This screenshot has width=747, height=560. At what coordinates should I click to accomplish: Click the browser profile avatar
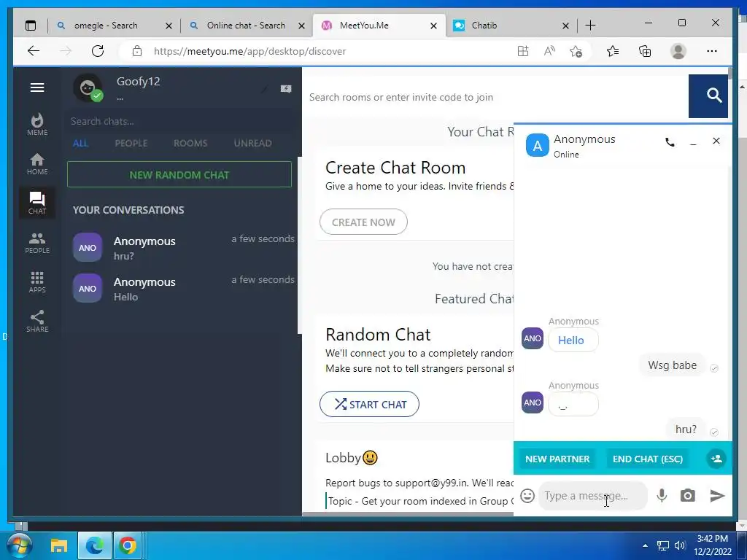click(678, 51)
